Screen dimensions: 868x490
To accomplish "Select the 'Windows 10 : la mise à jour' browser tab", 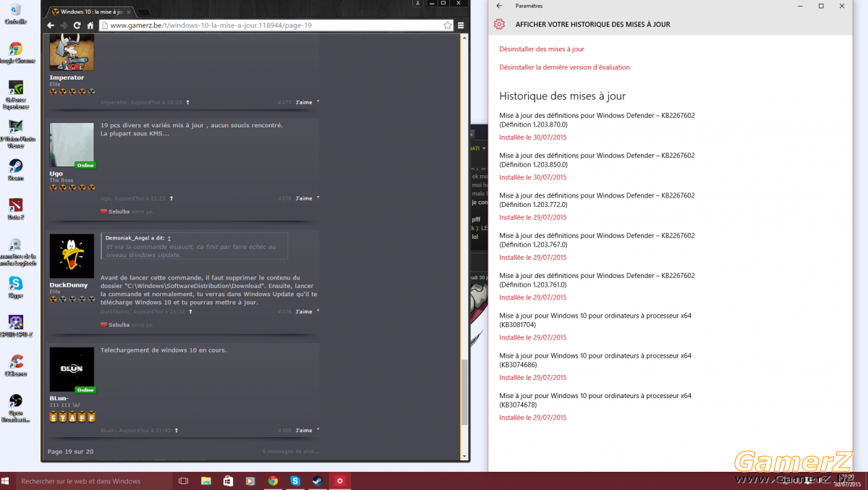I will tap(91, 12).
